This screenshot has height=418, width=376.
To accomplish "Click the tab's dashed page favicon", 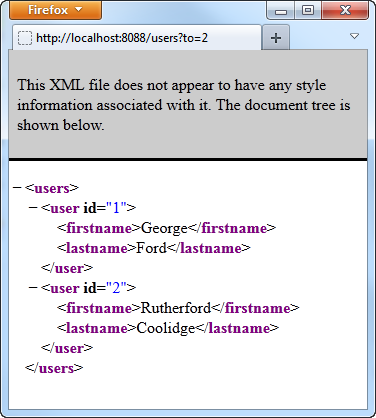I will click(25, 38).
